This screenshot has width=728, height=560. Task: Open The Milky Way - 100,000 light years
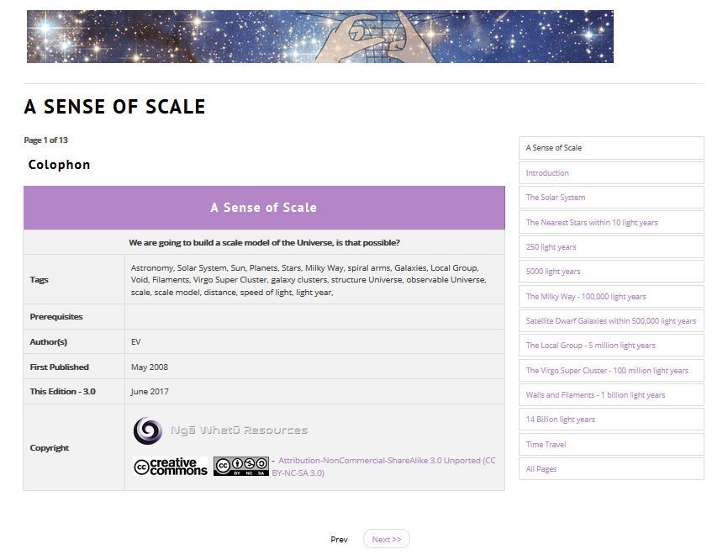tap(586, 297)
